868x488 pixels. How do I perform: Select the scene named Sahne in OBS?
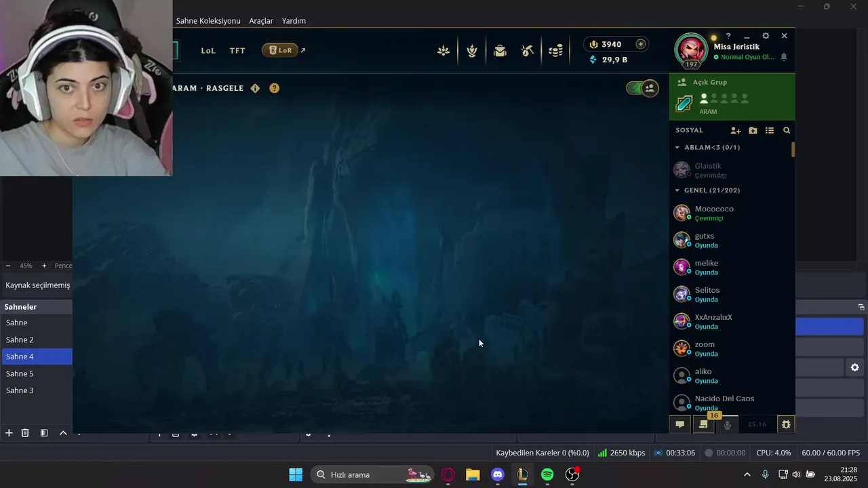click(x=36, y=323)
